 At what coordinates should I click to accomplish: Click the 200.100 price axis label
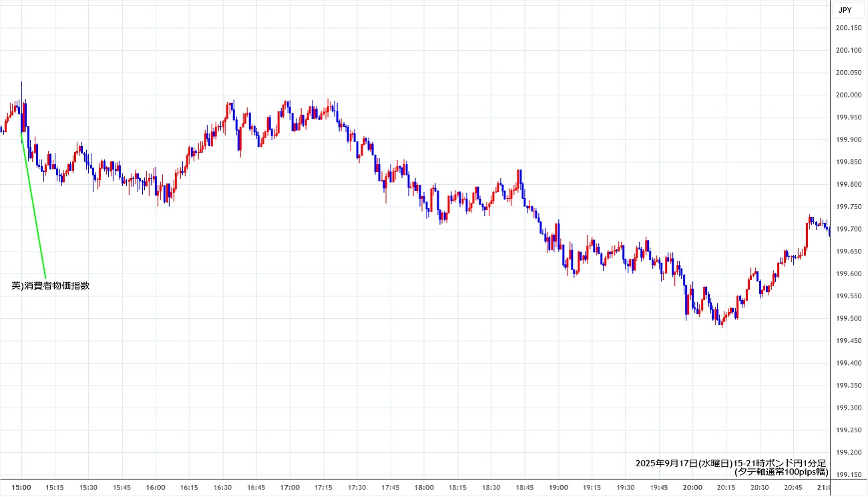(x=848, y=50)
